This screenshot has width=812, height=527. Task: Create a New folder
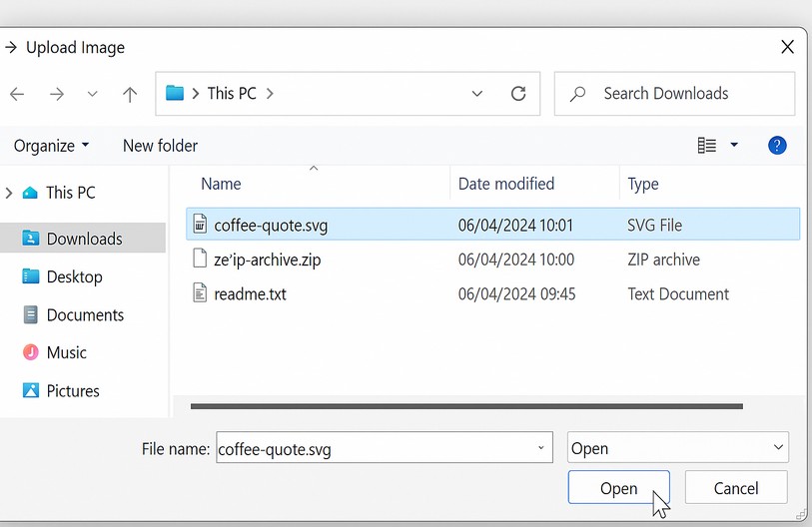click(160, 146)
